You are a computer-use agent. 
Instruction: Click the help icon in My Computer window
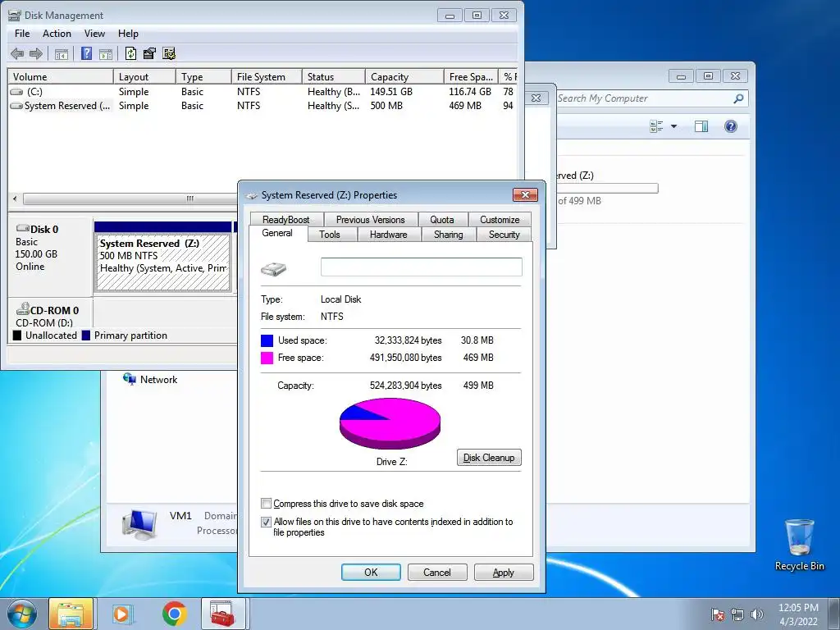731,126
